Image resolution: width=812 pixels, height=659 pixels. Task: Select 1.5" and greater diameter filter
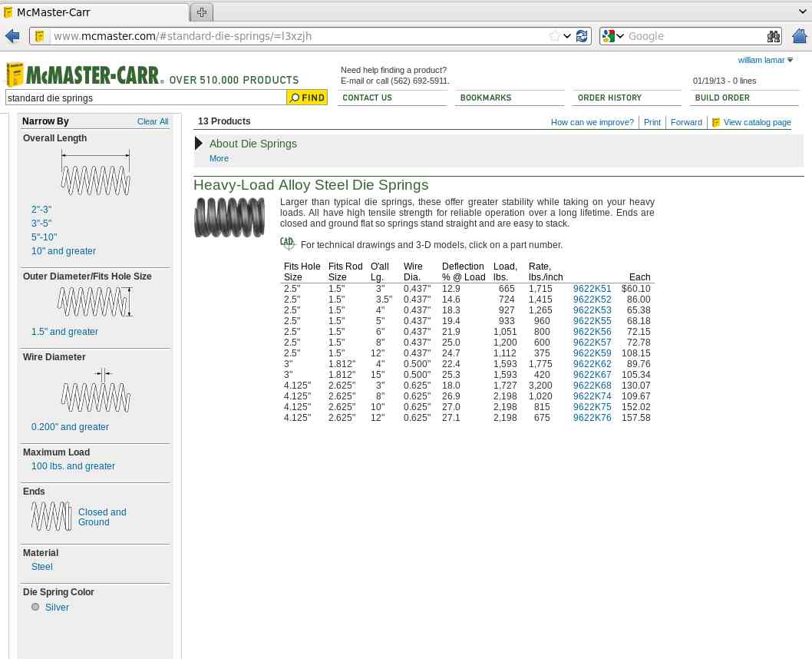click(x=64, y=332)
